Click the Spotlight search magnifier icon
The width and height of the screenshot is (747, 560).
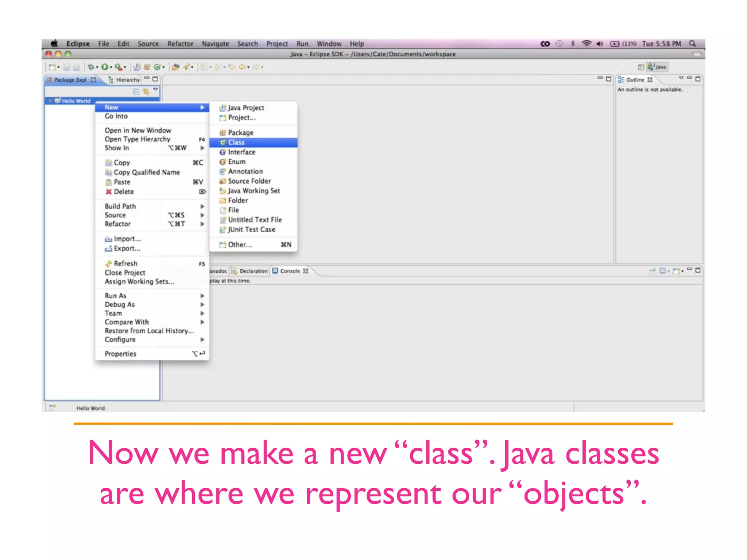[692, 44]
